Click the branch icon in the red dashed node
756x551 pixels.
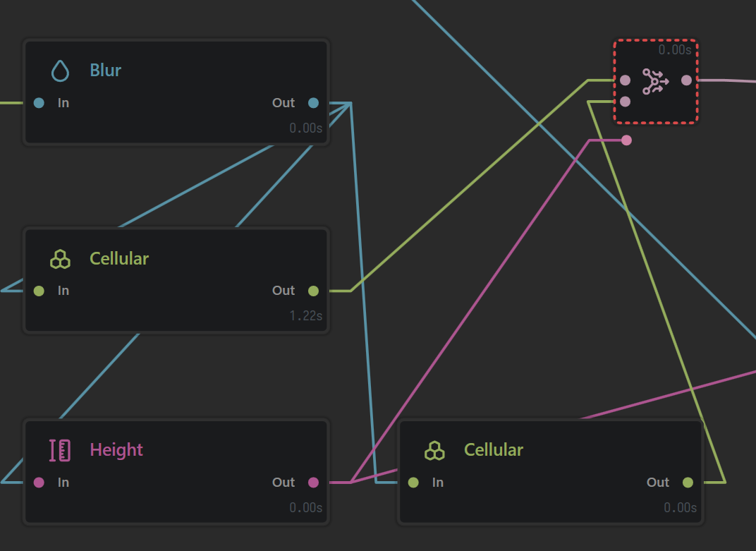coord(655,81)
